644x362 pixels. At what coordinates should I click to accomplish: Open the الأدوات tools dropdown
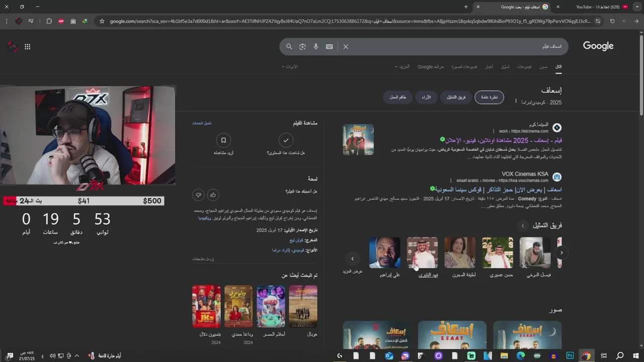click(x=290, y=66)
